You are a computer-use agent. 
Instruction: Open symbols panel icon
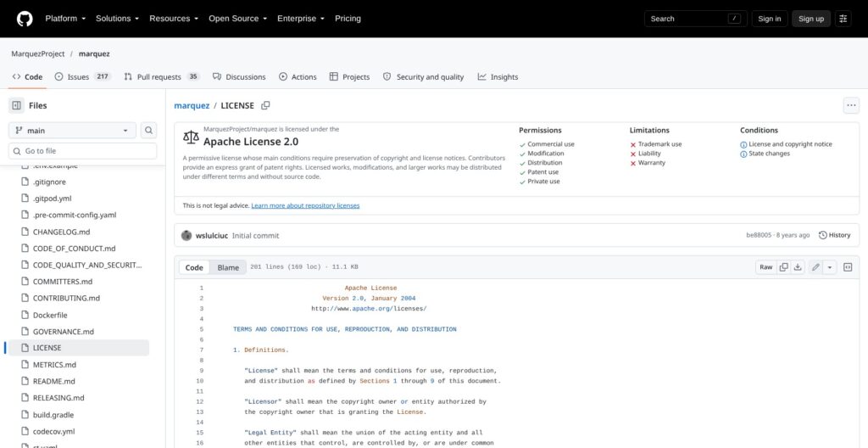tap(848, 267)
